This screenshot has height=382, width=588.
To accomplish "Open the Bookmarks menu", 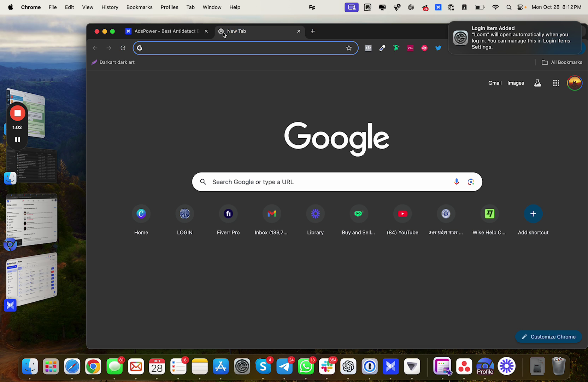I will (140, 7).
